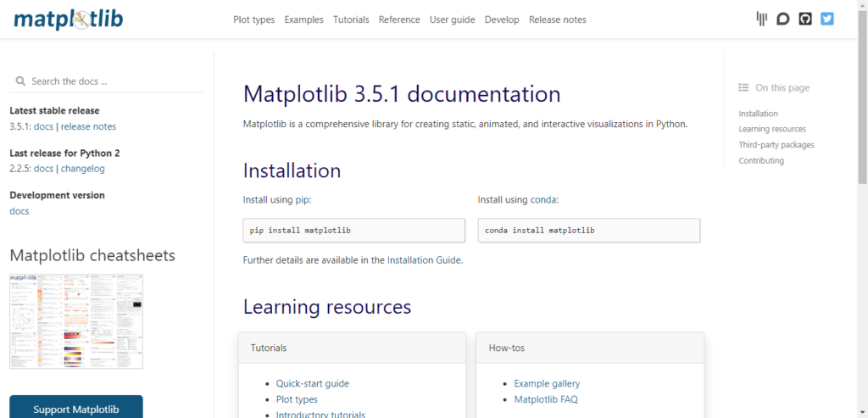This screenshot has height=418, width=868.
Task: Open the Development version docs link
Action: (x=19, y=211)
